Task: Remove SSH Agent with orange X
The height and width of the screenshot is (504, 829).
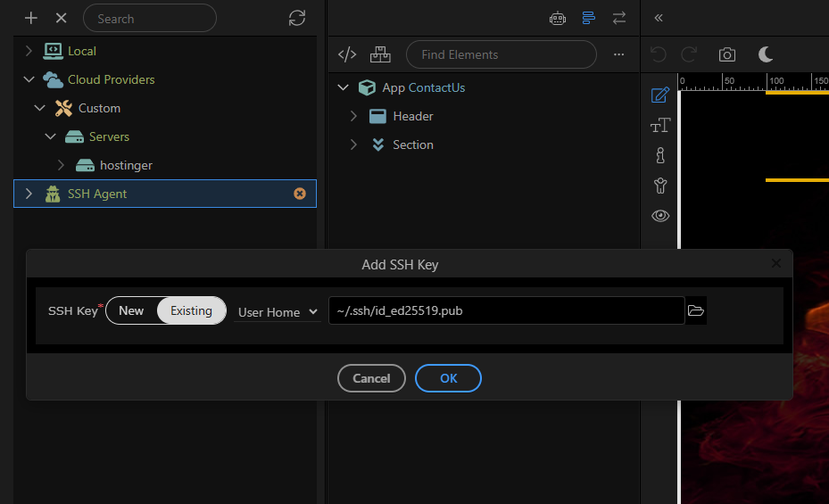Action: 300,194
